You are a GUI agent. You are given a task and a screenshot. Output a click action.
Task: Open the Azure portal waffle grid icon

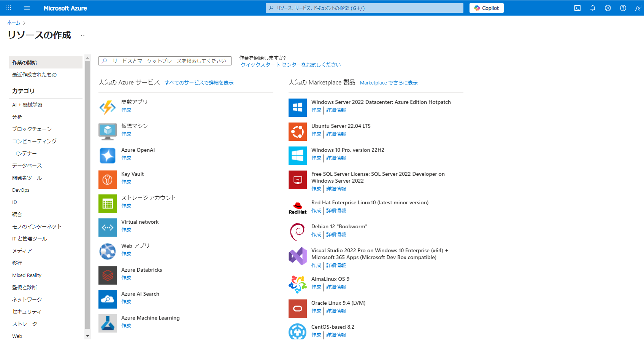click(x=9, y=8)
